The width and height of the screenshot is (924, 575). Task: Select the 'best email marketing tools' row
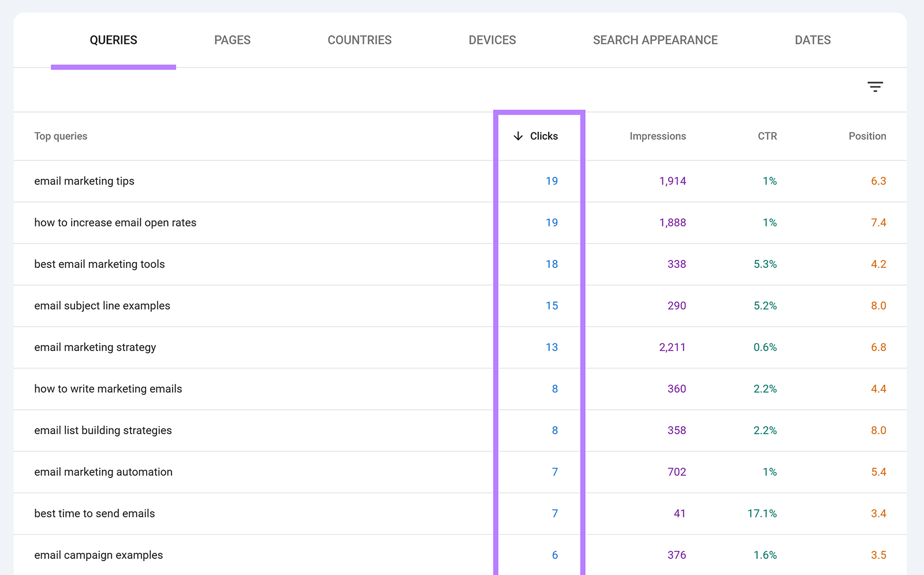[99, 264]
